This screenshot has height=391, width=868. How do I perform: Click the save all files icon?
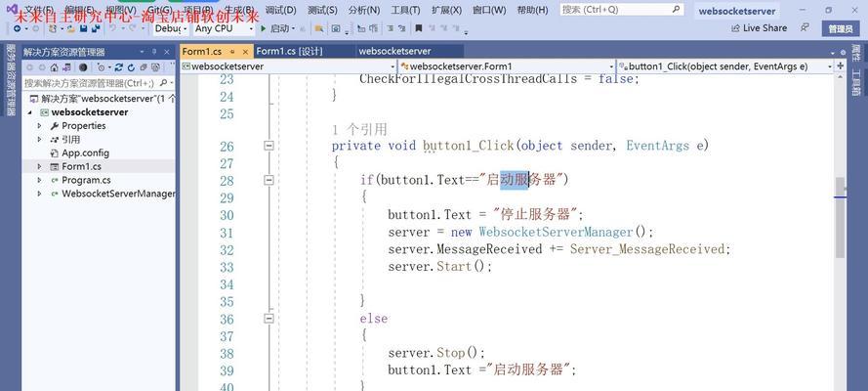[96, 28]
